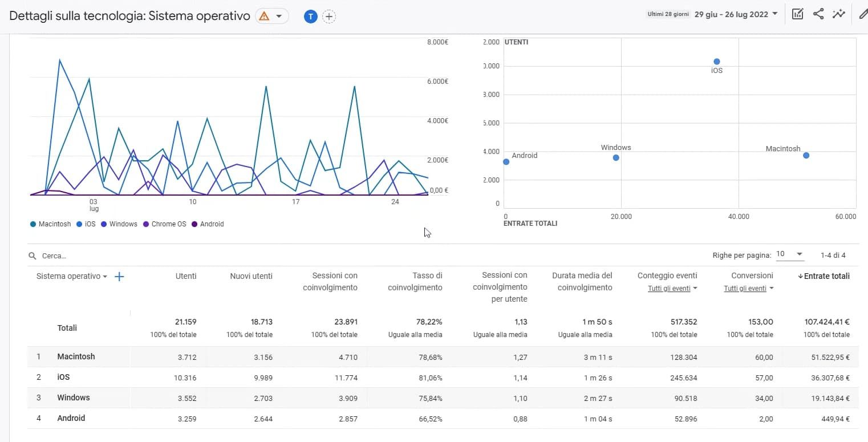This screenshot has width=868, height=442.
Task: Sort by Sessioni con coinvolgimento column
Action: click(x=330, y=282)
